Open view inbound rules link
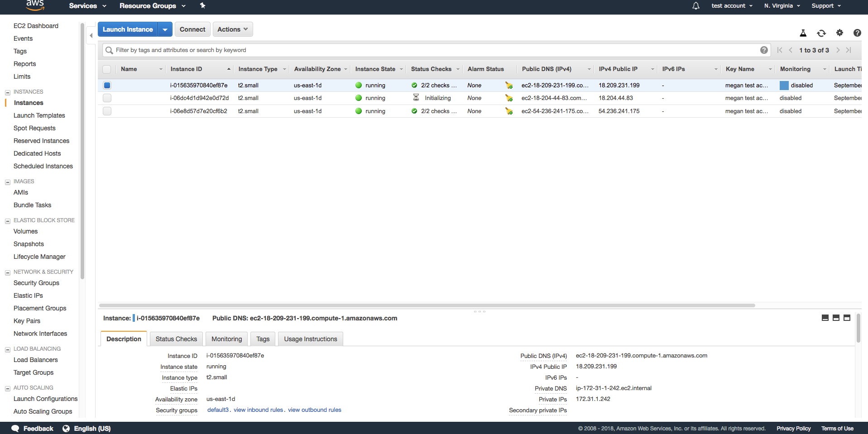Screen dimensions: 868x434 [258, 410]
